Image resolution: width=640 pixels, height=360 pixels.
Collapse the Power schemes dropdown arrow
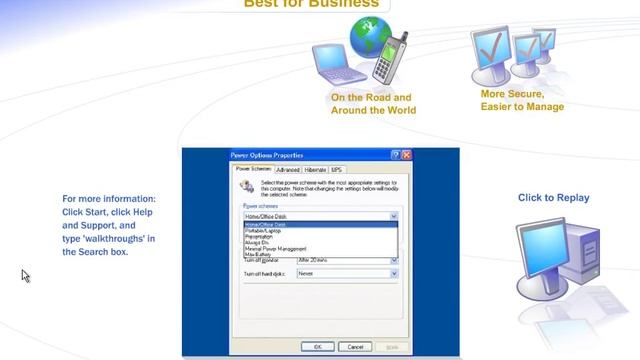click(393, 216)
